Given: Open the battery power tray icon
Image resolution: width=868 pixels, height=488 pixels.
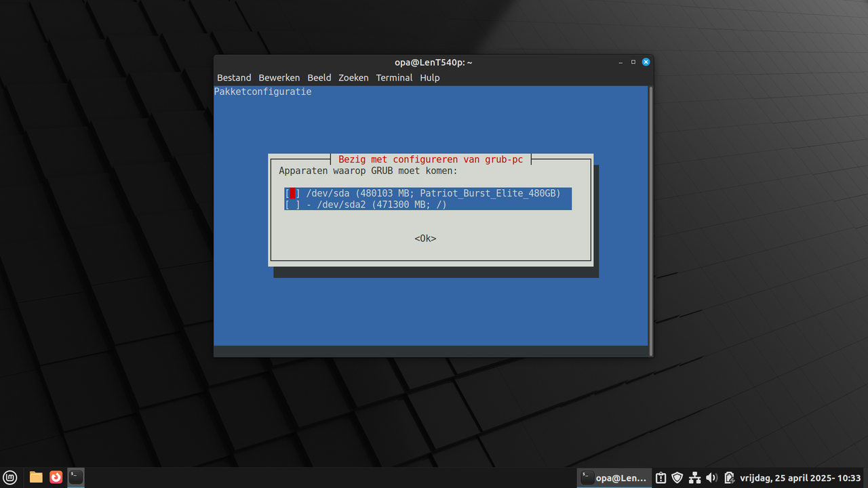Looking at the screenshot, I should click(729, 478).
